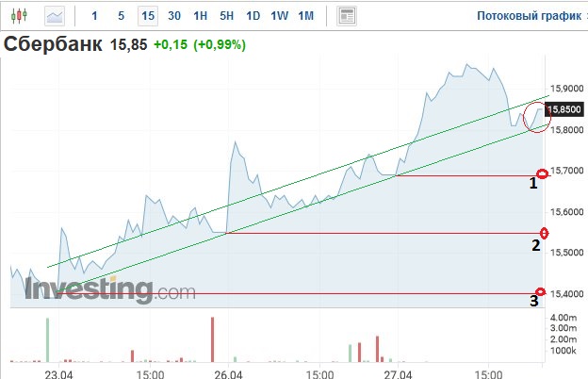Click the 15,6000 price axis label

(566, 211)
